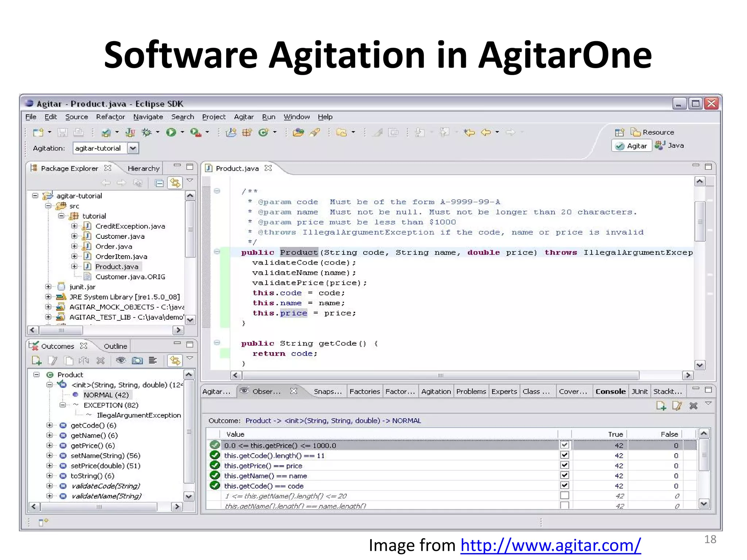Click the Back navigation arrow in main toolbar
The width and height of the screenshot is (747, 560).
point(486,132)
